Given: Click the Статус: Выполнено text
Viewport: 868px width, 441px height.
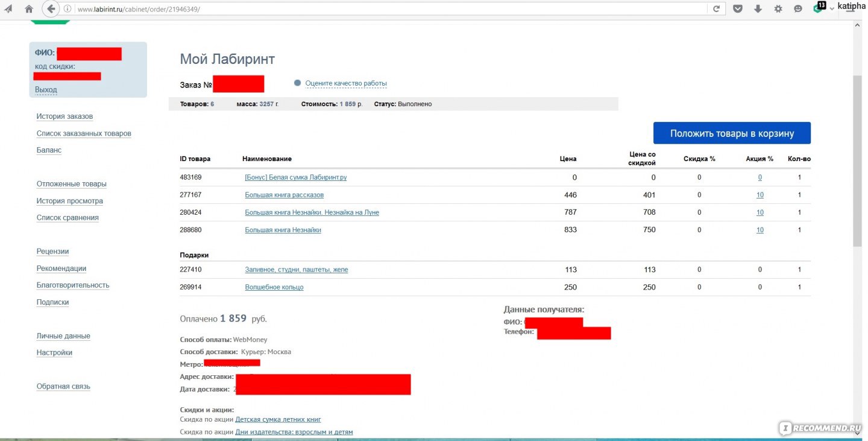Looking at the screenshot, I should 403,104.
